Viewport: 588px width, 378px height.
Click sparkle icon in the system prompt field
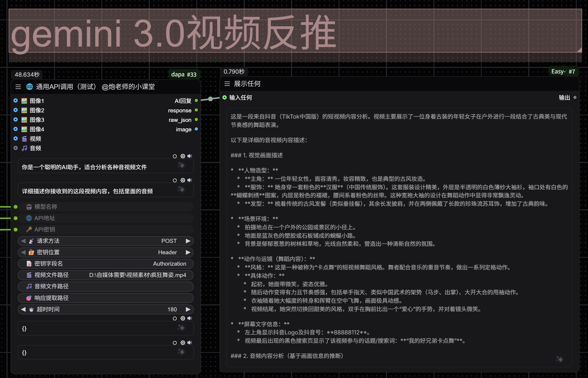tap(181, 165)
